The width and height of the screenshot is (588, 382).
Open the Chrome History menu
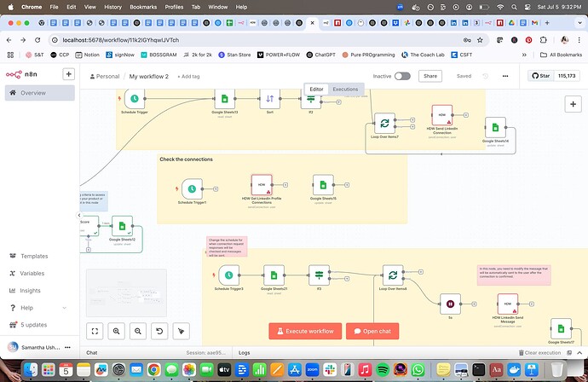[x=112, y=7]
